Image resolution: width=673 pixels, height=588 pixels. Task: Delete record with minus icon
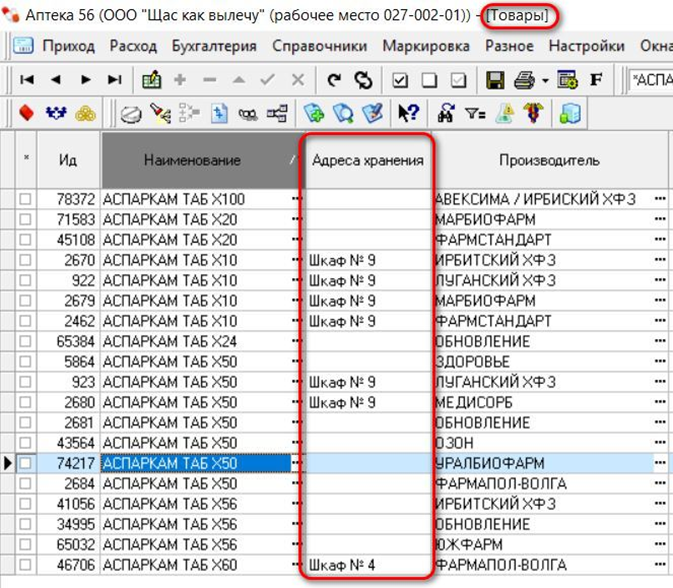coord(209,80)
